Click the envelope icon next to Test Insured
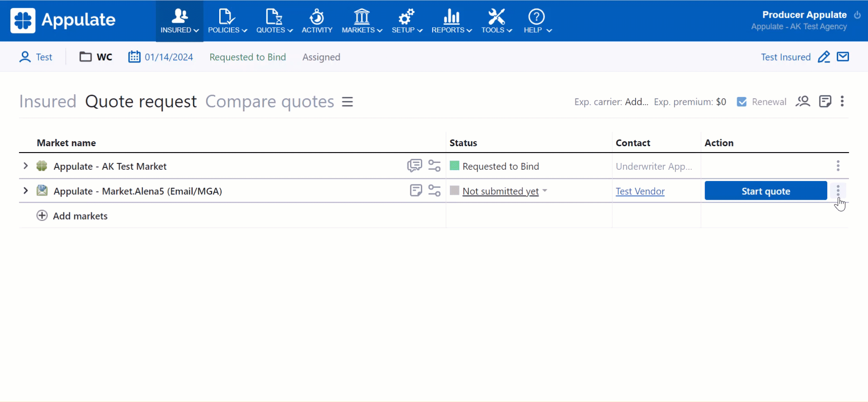868x402 pixels. 843,57
